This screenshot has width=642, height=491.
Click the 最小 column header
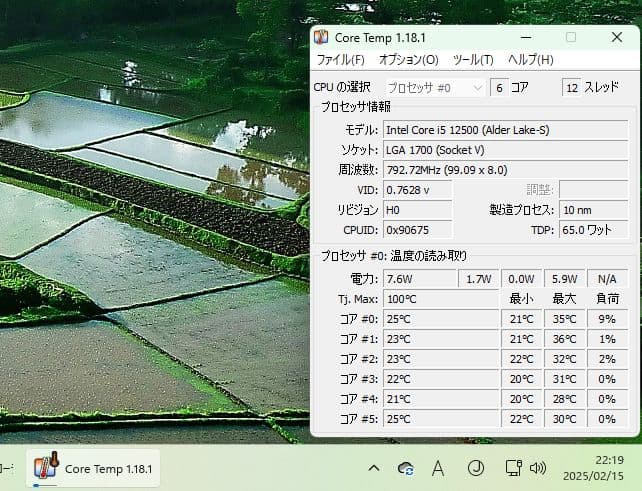521,299
